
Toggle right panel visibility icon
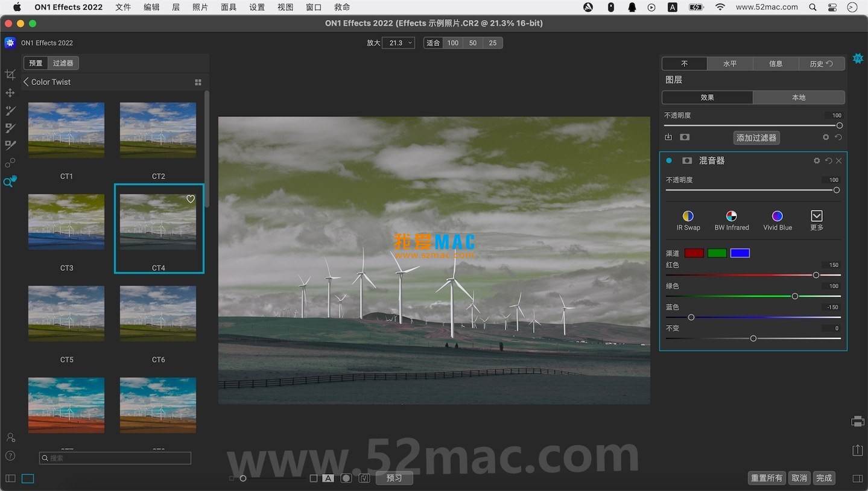[x=858, y=478]
